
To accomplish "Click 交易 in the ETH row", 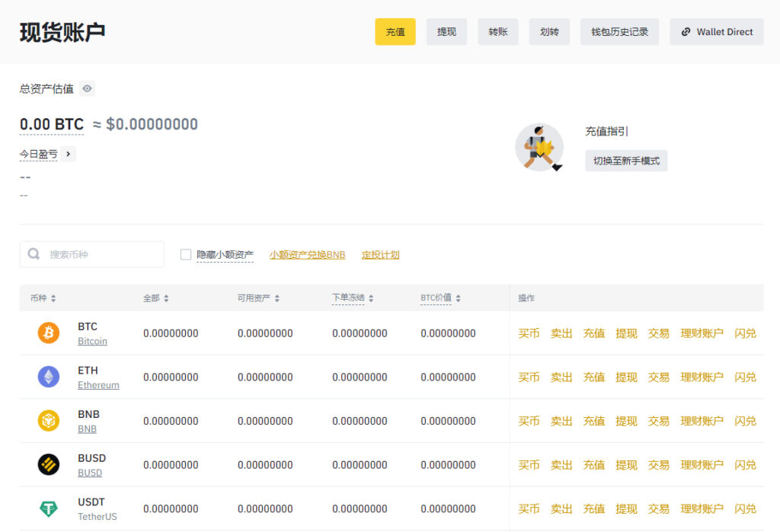I will pyautogui.click(x=659, y=377).
